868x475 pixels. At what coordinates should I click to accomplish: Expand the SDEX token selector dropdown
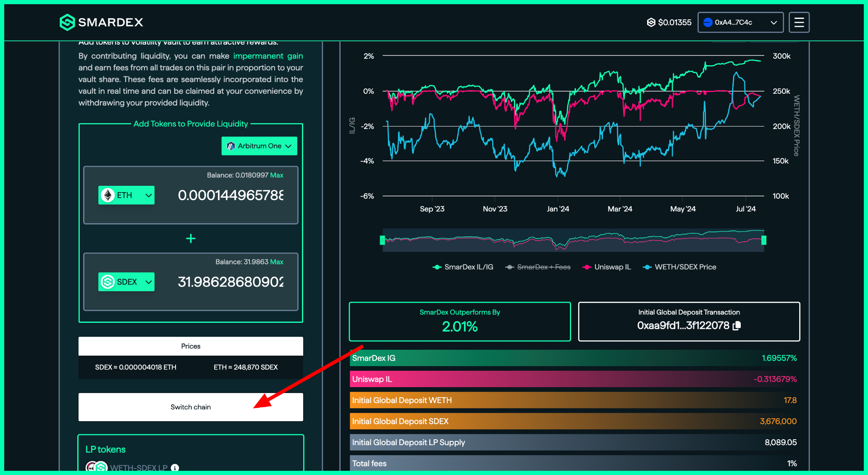coord(126,282)
